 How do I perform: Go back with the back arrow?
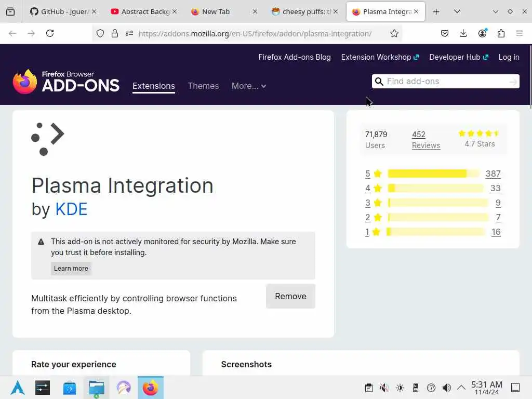pyautogui.click(x=12, y=33)
